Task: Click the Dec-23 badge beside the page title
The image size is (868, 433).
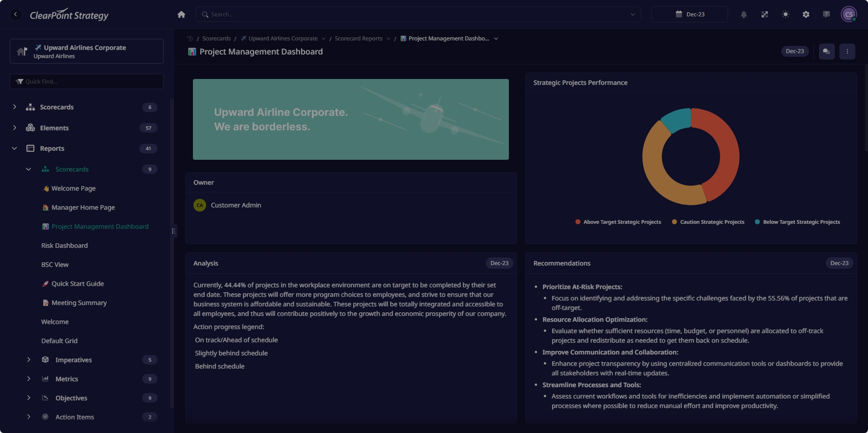Action: (x=794, y=51)
